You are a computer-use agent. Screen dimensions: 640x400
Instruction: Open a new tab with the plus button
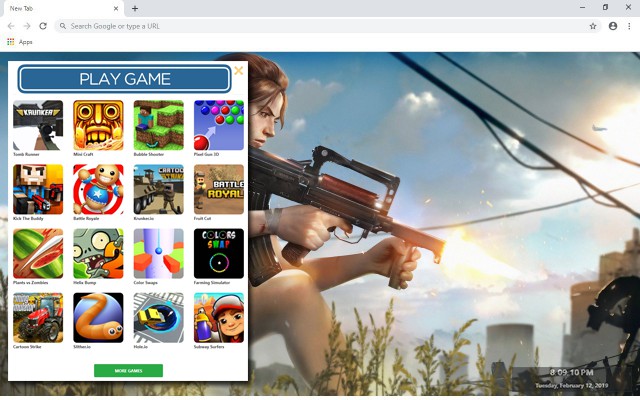pos(135,8)
